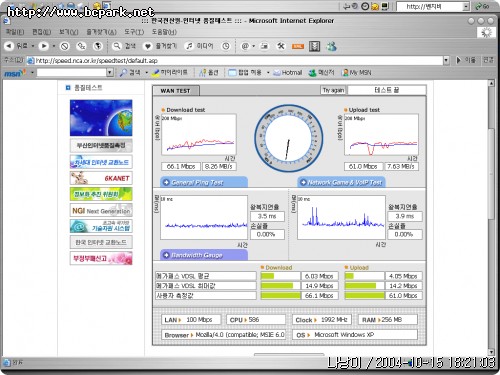Screen dimensions: 500x375
Task: Open Favorites heart icon in toolbar
Action: [147, 46]
